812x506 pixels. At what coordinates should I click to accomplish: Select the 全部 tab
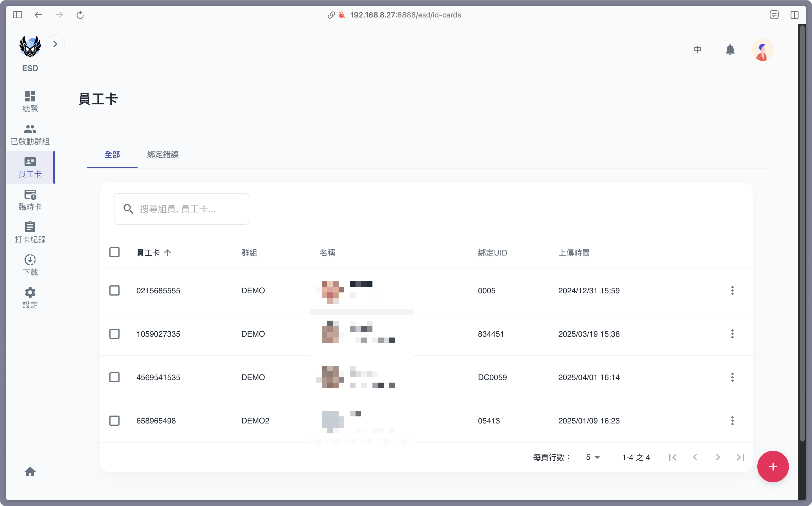(112, 155)
